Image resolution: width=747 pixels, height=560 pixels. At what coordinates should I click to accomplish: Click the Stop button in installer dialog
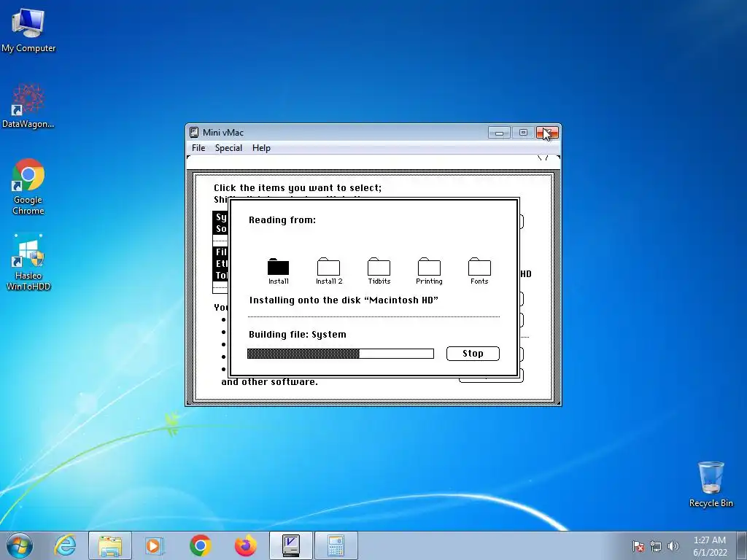[x=473, y=354]
